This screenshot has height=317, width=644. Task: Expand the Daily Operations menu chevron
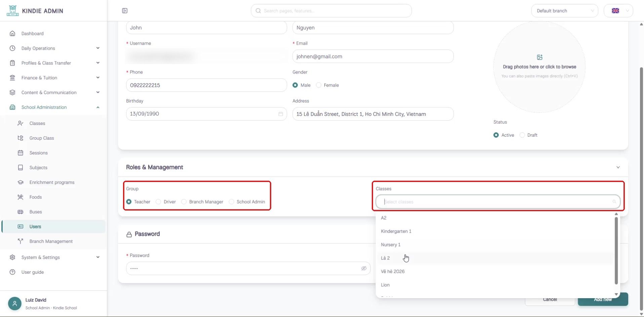point(98,48)
